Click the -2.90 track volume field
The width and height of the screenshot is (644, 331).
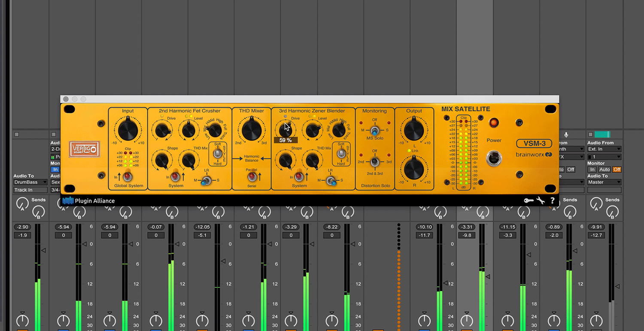pyautogui.click(x=21, y=227)
